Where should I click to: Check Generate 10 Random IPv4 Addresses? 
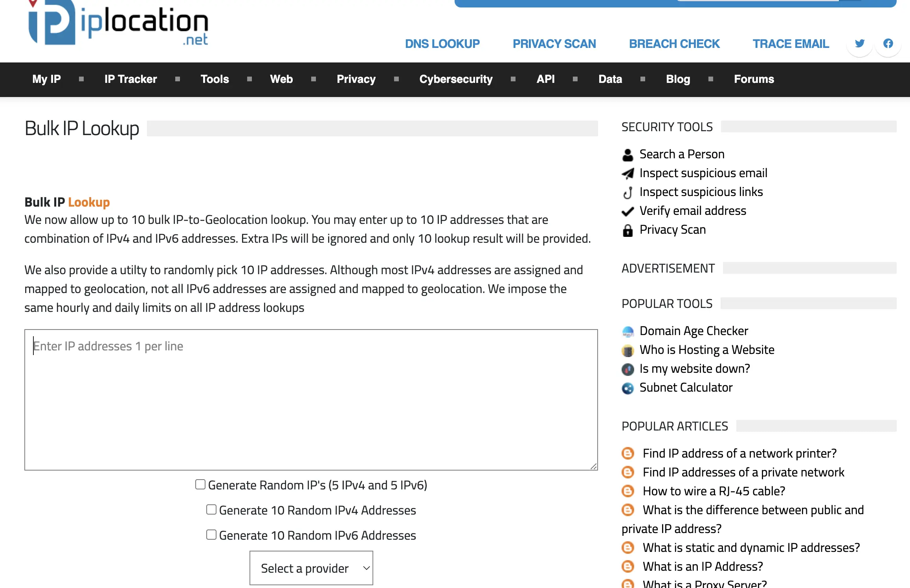[211, 509]
